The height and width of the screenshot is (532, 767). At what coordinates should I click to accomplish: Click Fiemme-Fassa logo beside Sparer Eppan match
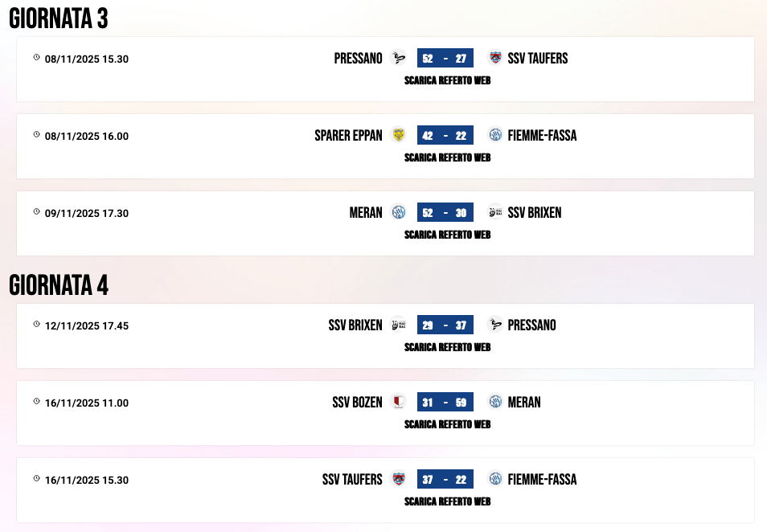(x=495, y=135)
